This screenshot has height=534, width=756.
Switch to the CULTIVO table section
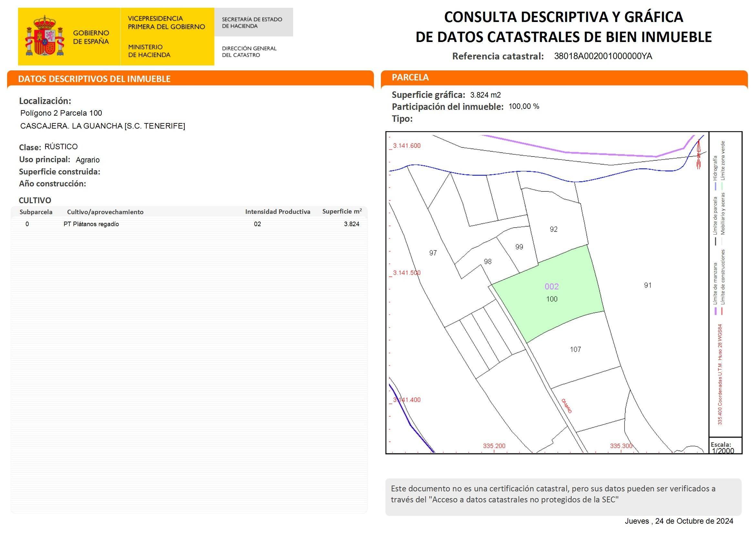click(x=35, y=200)
